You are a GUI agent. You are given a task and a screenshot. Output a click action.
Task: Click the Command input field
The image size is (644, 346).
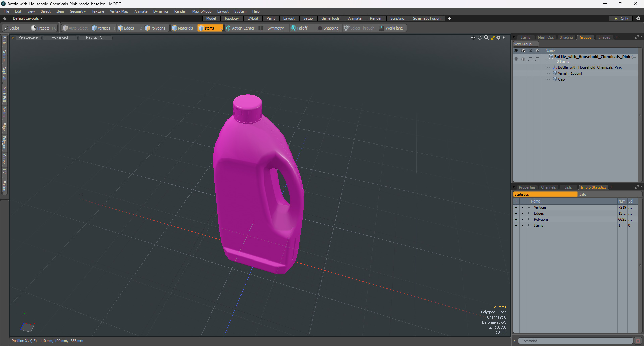point(575,341)
